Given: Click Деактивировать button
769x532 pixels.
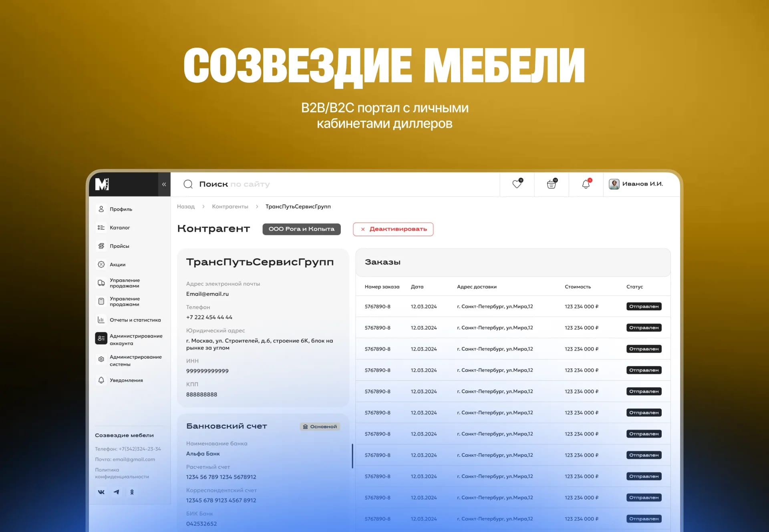Looking at the screenshot, I should [x=393, y=229].
